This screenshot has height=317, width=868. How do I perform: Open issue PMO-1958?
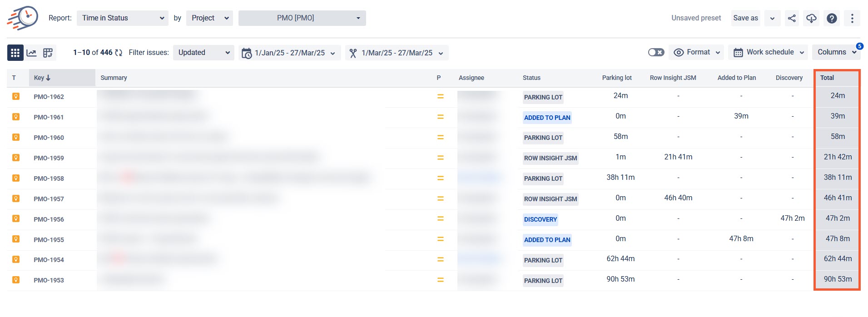pyautogui.click(x=49, y=178)
